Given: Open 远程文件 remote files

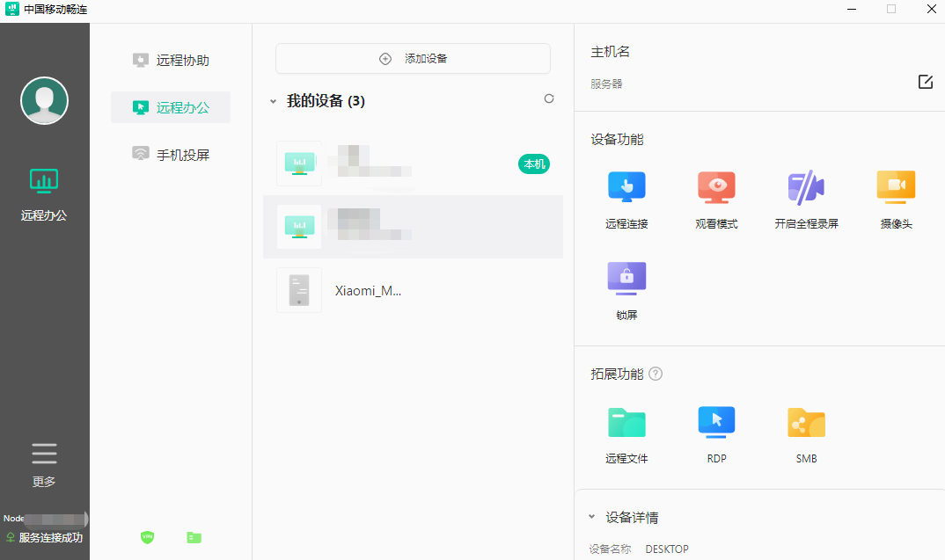Looking at the screenshot, I should coord(626,424).
